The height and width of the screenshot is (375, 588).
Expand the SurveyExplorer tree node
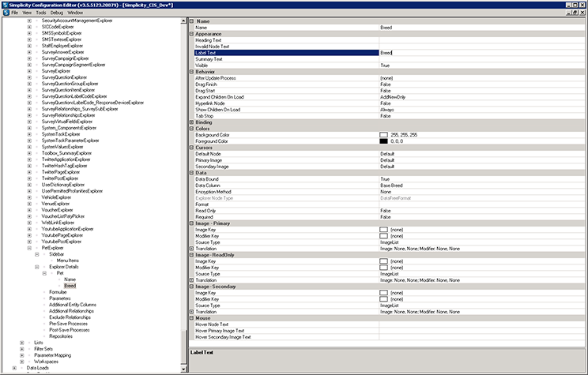click(29, 71)
